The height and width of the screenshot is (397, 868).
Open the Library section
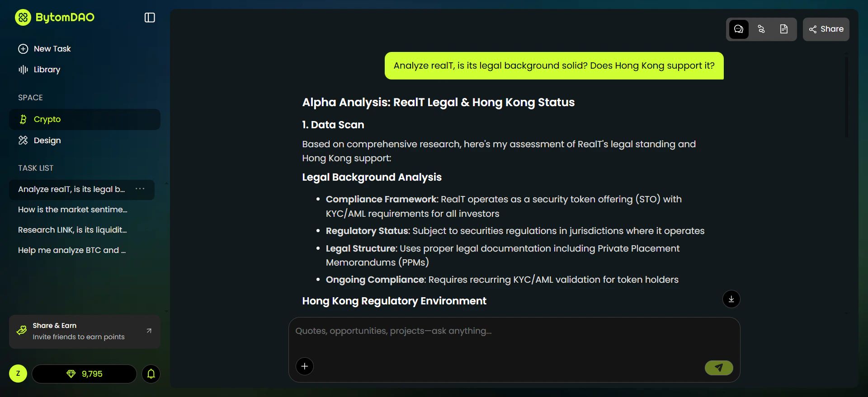[x=39, y=70]
